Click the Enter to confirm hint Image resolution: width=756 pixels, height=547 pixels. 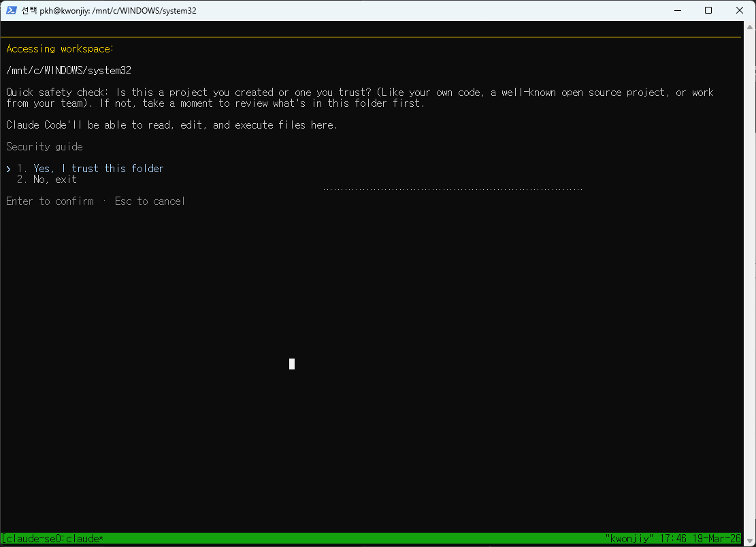point(50,201)
